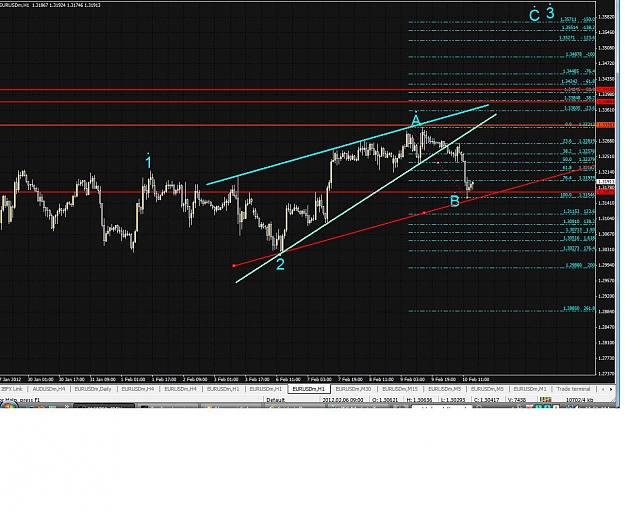Click the Windows Start orb
625x513 pixels.
[x=9, y=406]
